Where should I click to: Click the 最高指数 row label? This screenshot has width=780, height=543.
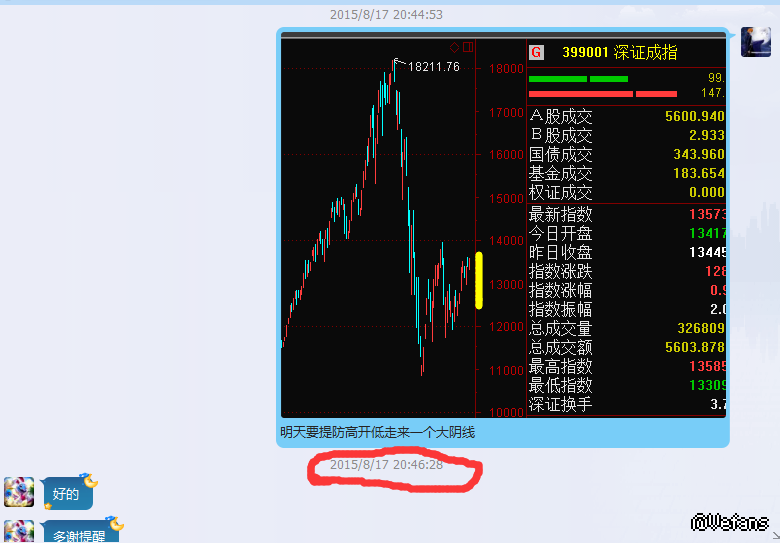[x=561, y=366]
